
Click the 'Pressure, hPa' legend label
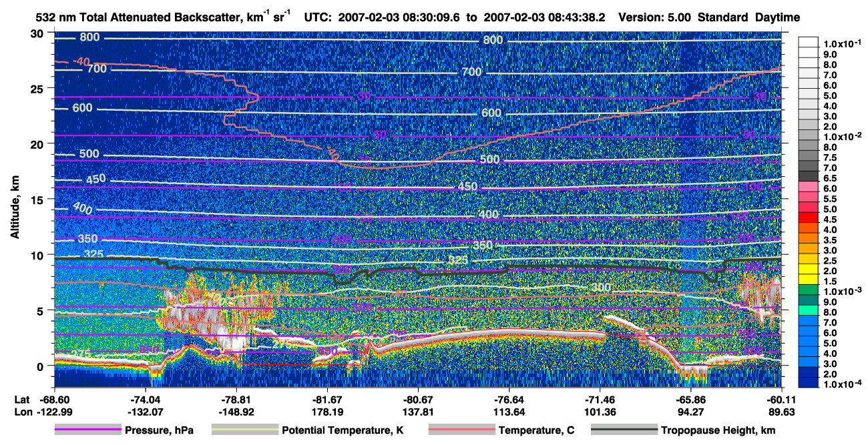coord(159,430)
